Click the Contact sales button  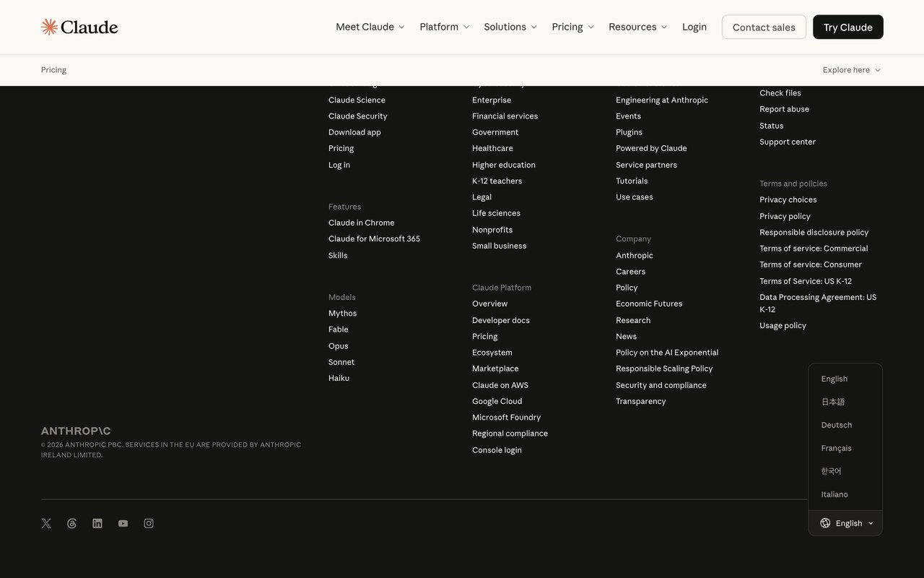tap(764, 27)
